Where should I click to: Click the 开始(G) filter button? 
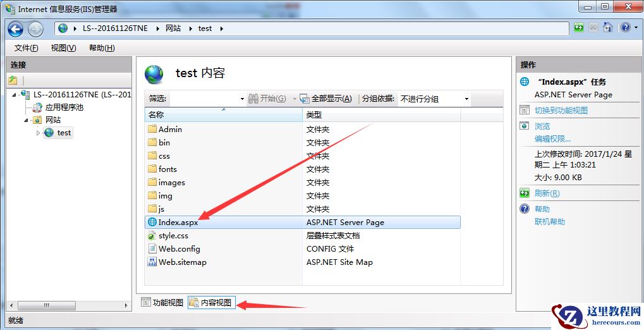coord(267,99)
